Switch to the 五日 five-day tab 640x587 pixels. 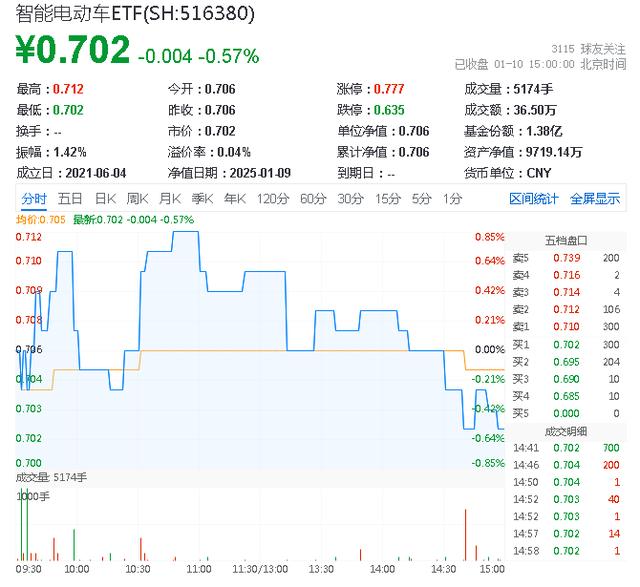(x=70, y=198)
